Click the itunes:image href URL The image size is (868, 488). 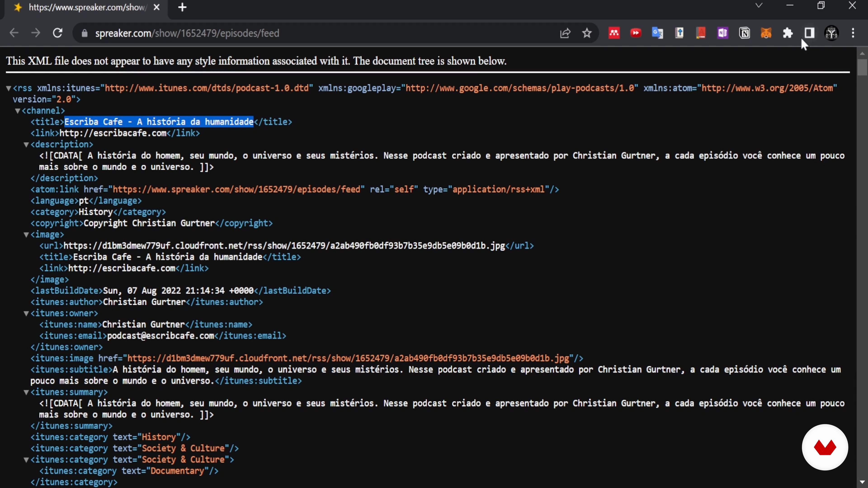(348, 358)
